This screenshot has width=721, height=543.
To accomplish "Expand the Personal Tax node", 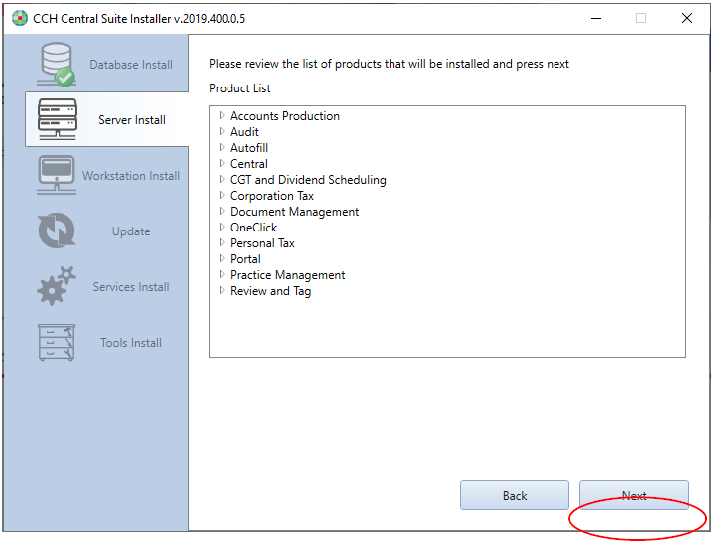I will tap(222, 242).
